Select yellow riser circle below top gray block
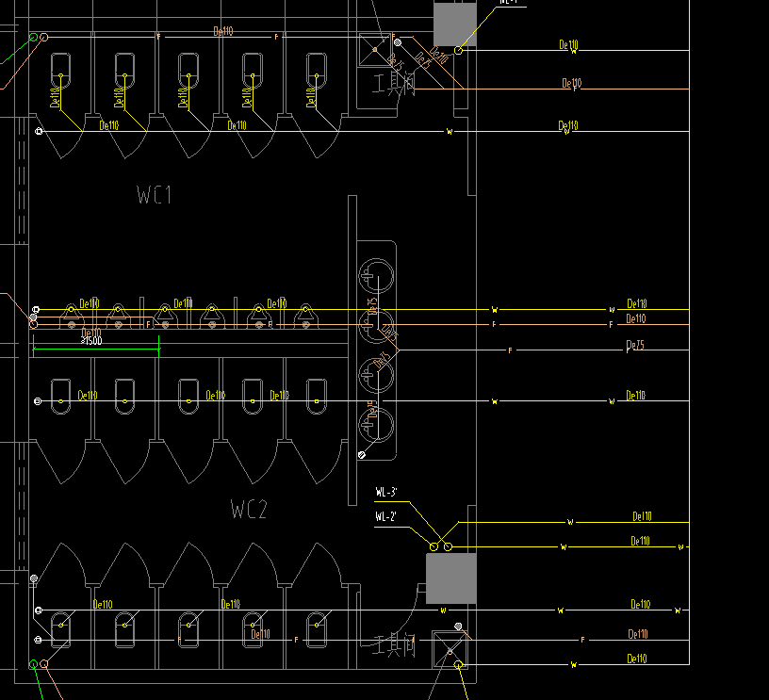The width and height of the screenshot is (769, 700). (x=458, y=50)
